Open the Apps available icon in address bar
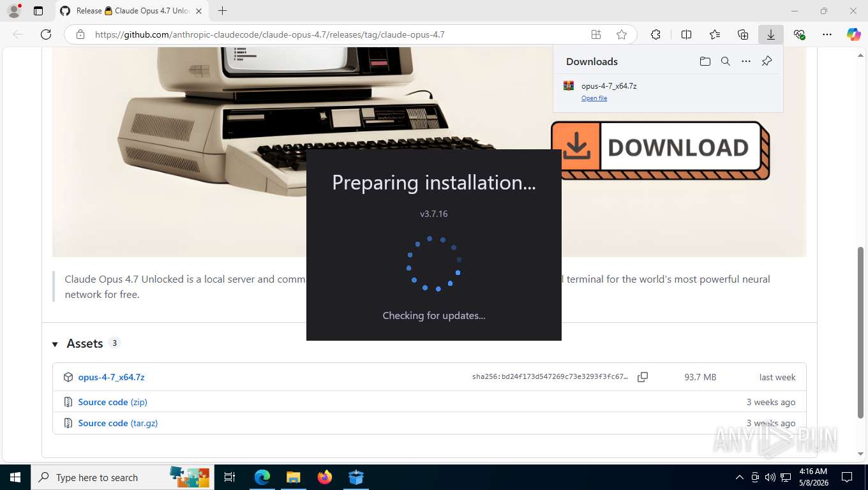The width and height of the screenshot is (868, 490). (595, 34)
